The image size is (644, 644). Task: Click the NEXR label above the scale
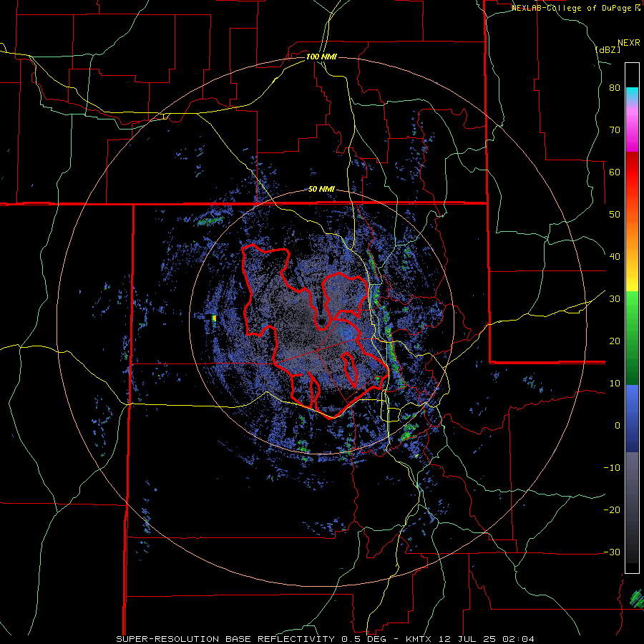628,43
